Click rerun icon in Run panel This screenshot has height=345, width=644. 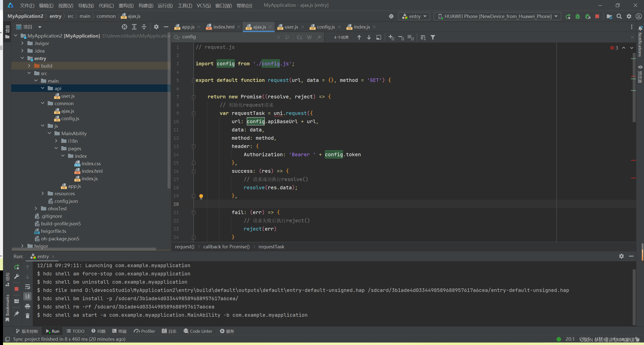17,267
